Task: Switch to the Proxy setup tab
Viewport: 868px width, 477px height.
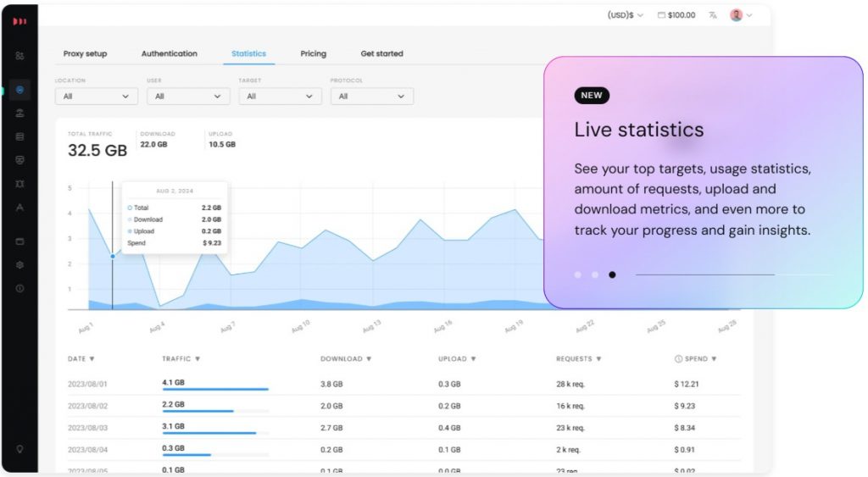Action: (86, 53)
